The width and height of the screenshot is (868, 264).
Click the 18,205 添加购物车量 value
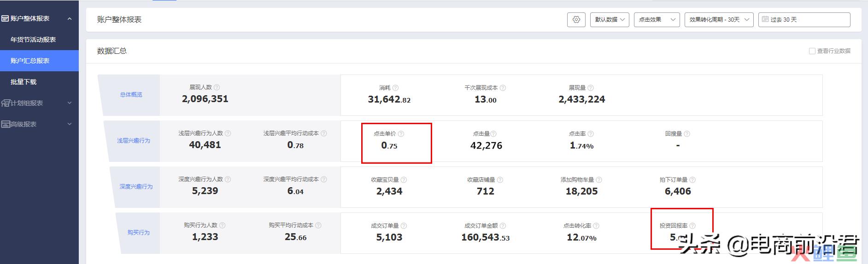click(581, 191)
